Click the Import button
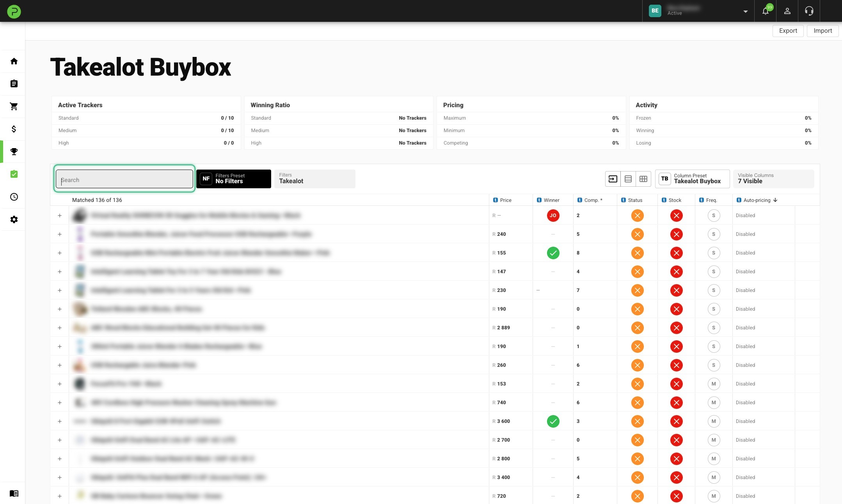The image size is (842, 504). [822, 31]
